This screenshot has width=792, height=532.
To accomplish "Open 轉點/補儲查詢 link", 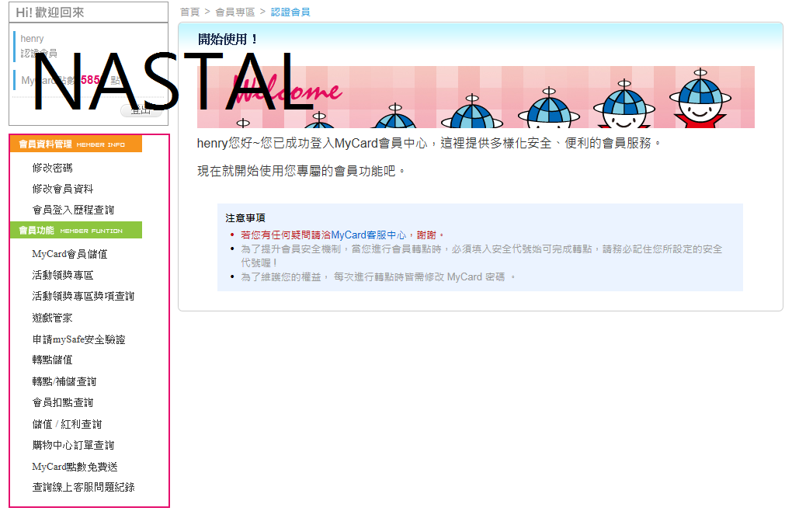I will pos(64,381).
